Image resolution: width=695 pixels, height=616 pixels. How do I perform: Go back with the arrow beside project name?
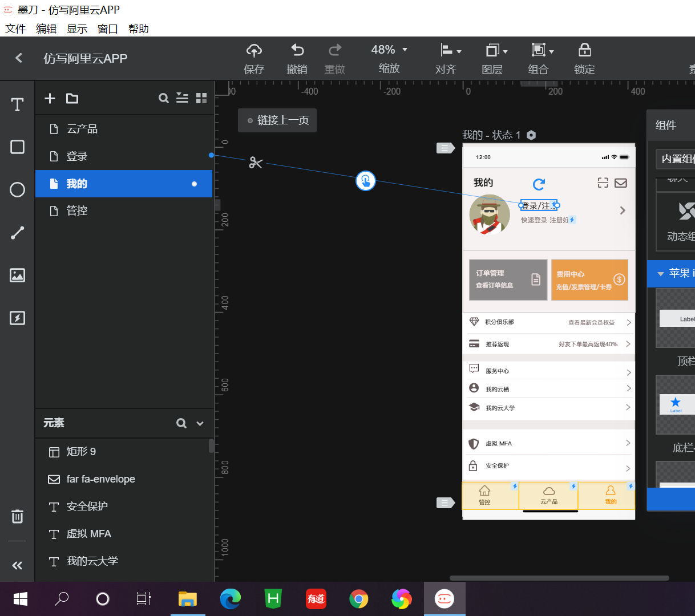(19, 58)
